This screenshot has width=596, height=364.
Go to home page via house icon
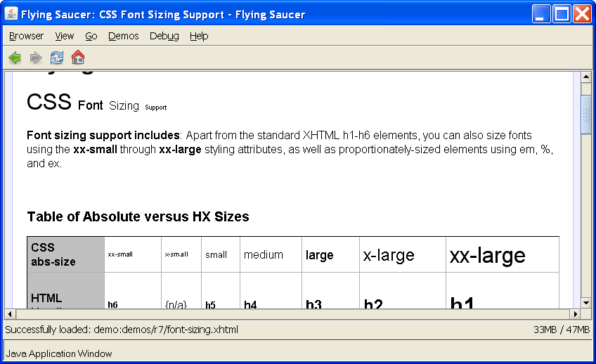pos(78,58)
